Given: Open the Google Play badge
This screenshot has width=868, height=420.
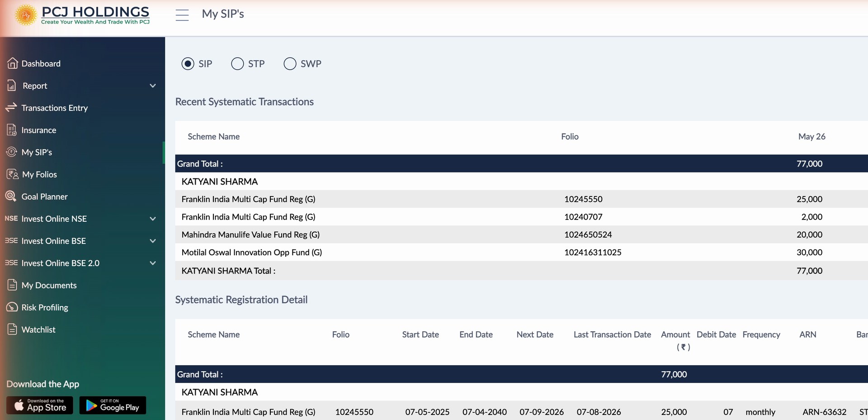Looking at the screenshot, I should point(113,405).
